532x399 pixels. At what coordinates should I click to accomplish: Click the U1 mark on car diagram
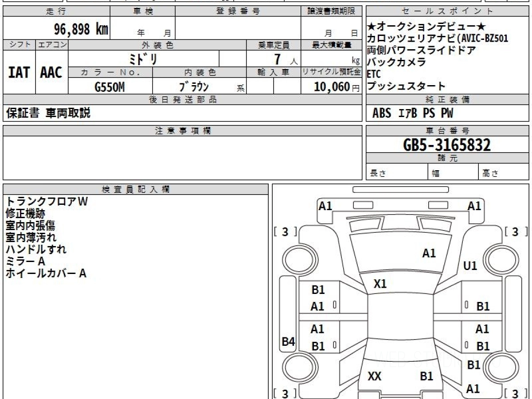coord(470,266)
